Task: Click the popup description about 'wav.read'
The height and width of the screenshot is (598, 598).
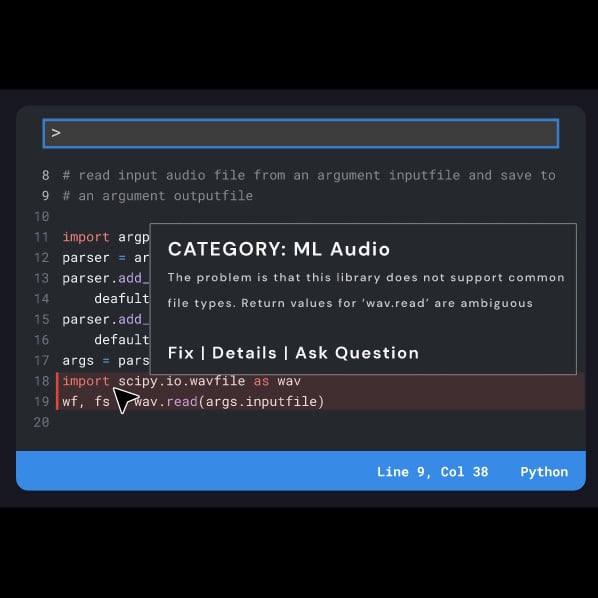Action: click(350, 303)
